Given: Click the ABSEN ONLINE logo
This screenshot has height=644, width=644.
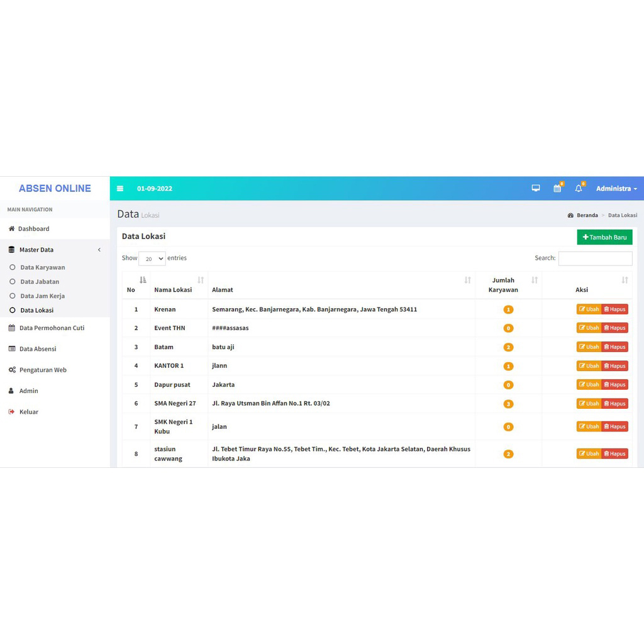Looking at the screenshot, I should pos(55,189).
